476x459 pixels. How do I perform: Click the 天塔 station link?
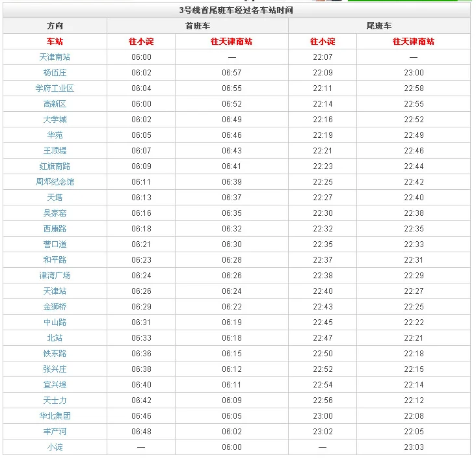pyautogui.click(x=55, y=198)
